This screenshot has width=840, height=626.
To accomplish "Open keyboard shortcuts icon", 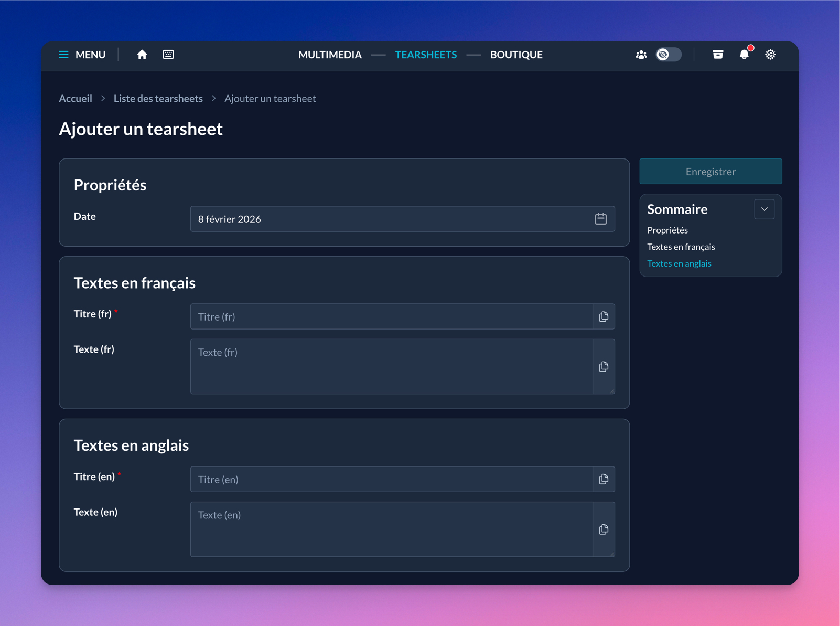I will click(168, 55).
